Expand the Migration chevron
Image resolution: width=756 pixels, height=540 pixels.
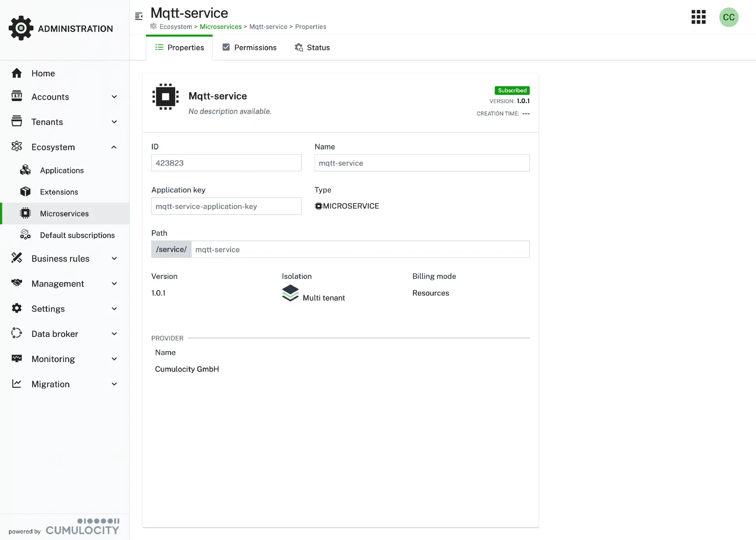[x=114, y=384]
